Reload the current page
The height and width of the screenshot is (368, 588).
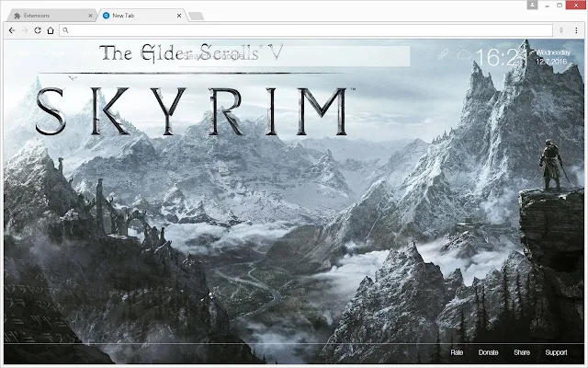[x=38, y=30]
